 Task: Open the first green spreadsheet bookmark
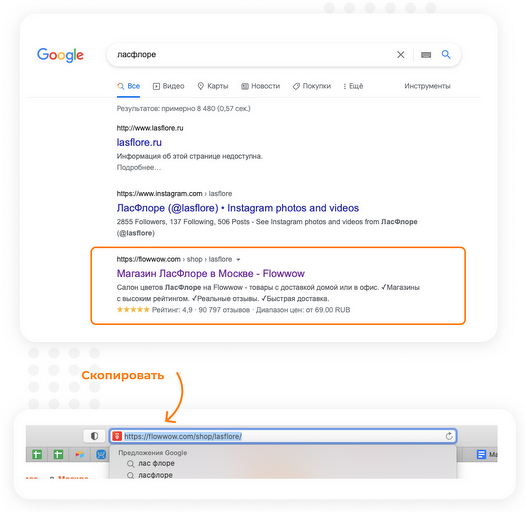click(37, 454)
